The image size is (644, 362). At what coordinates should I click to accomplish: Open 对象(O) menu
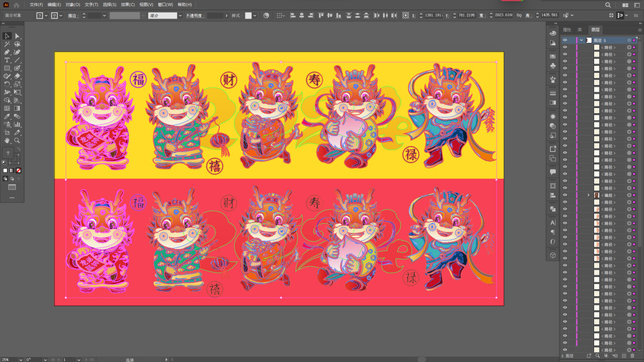click(73, 5)
